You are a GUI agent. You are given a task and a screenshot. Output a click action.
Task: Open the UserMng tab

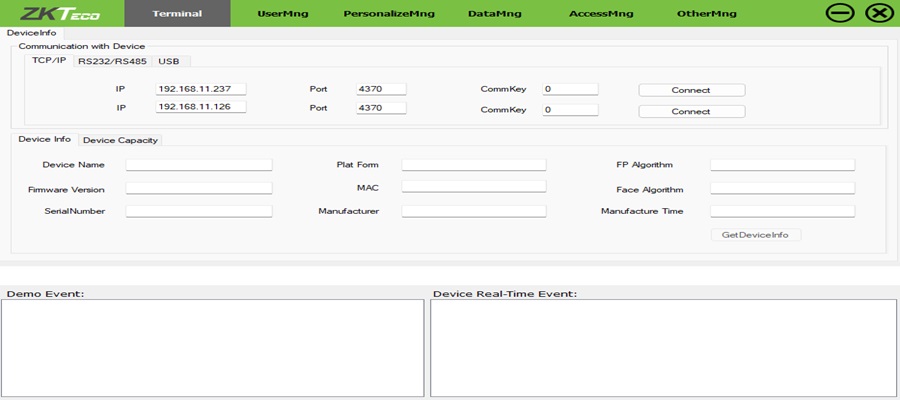click(283, 14)
